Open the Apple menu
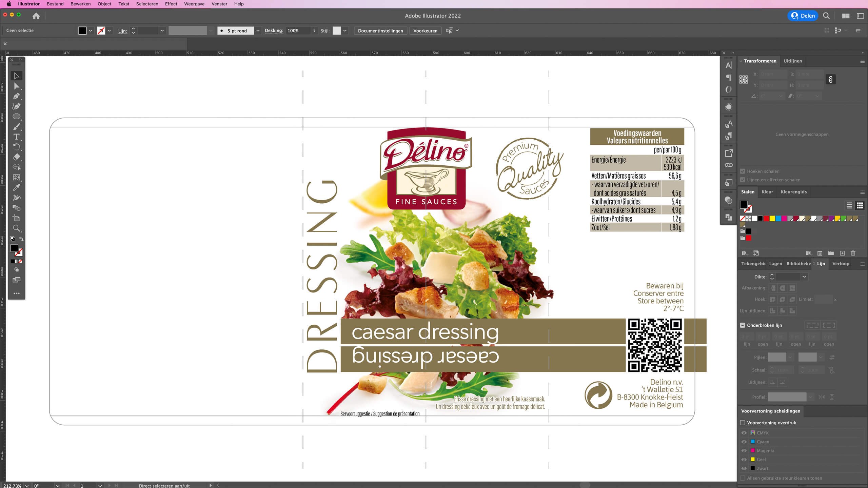The image size is (868, 488). click(9, 4)
